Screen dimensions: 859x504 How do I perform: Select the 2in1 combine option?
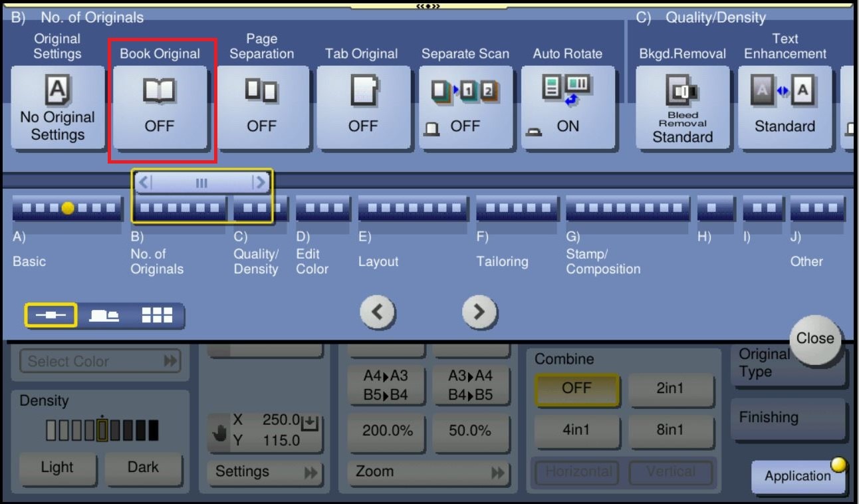(670, 389)
